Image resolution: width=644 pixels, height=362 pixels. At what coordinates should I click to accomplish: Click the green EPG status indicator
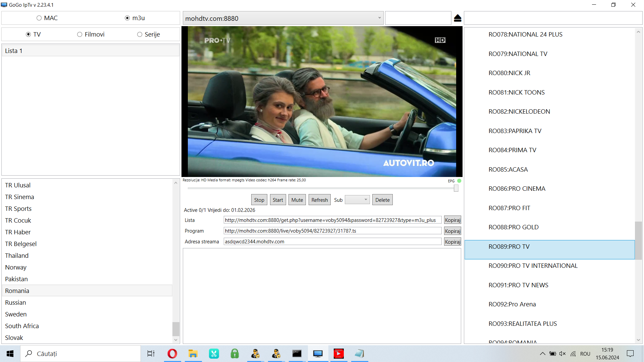pyautogui.click(x=459, y=181)
